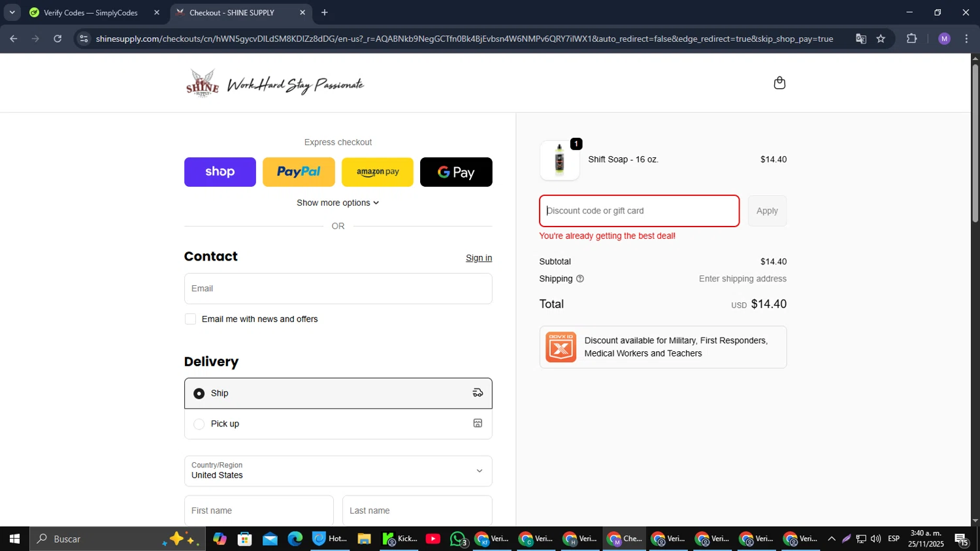The width and height of the screenshot is (980, 551).
Task: Open the network icon in system tray
Action: (861, 539)
